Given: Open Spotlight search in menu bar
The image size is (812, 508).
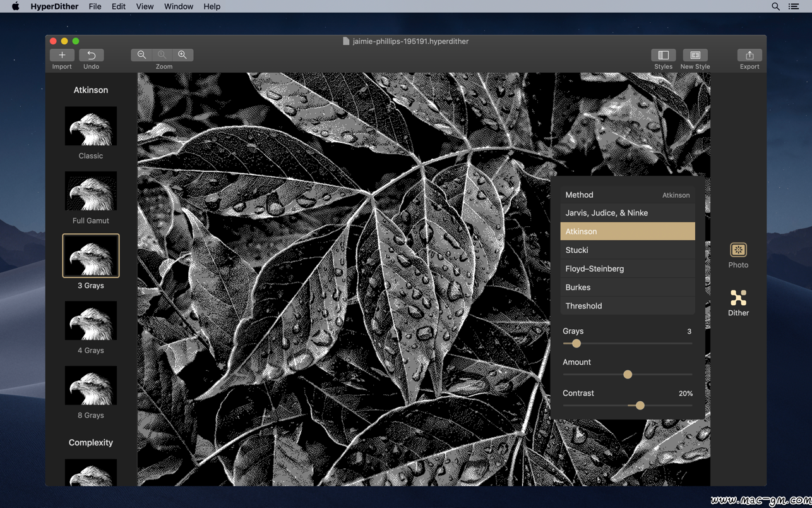Looking at the screenshot, I should point(775,6).
